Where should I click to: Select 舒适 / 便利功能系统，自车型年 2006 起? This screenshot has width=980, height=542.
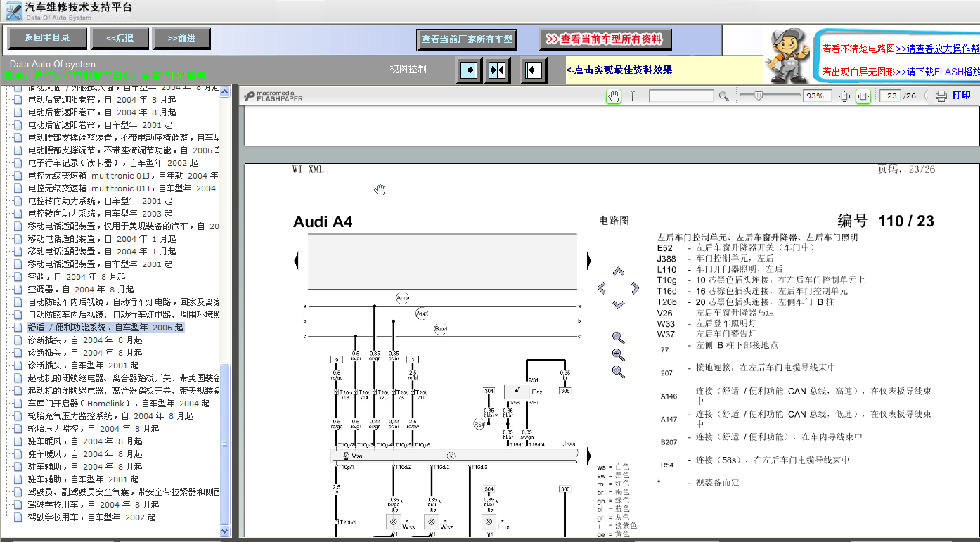point(105,328)
